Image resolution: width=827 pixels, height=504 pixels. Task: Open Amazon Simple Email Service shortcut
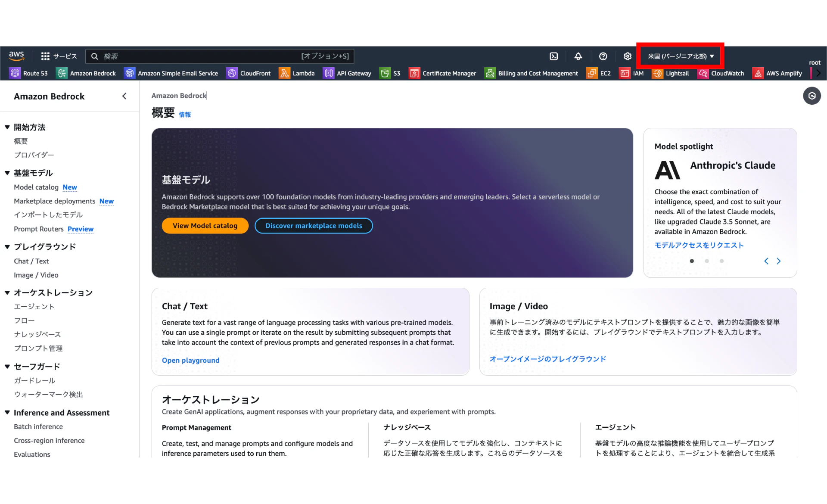(171, 73)
